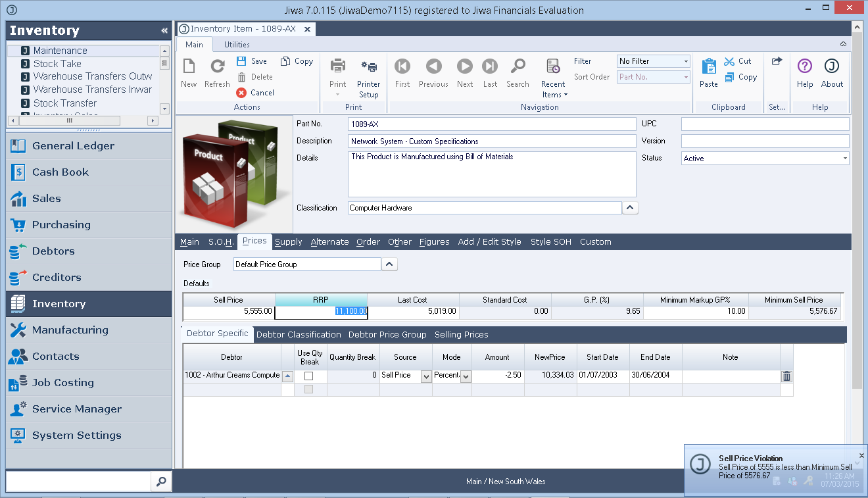Expand the Source dropdown showing Sell Price
This screenshot has height=498, width=868.
(426, 376)
